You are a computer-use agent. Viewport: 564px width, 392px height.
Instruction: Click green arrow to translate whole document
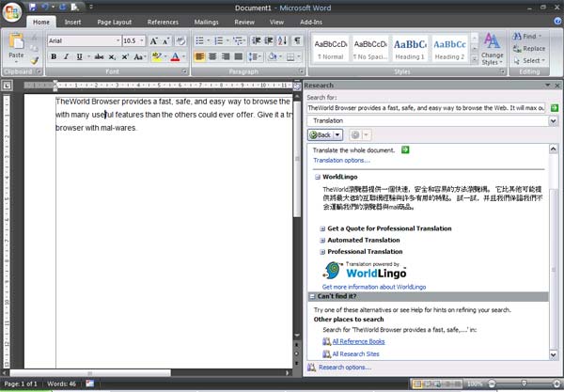tap(405, 150)
